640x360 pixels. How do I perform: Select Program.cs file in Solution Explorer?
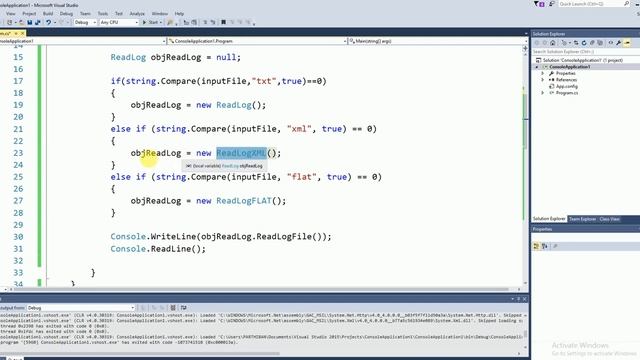click(566, 93)
